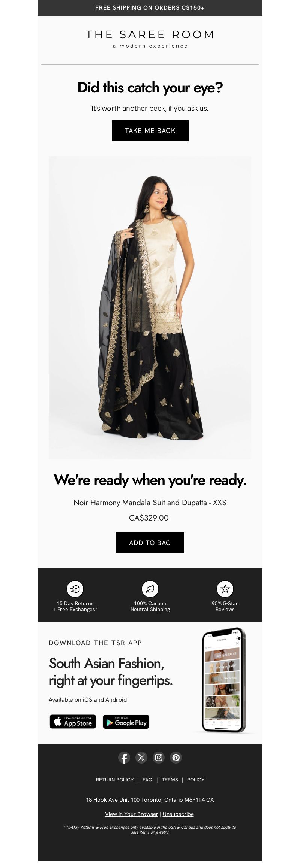Viewport: 300px width, 868px height.
Task: Click View in Your Browser link
Action: point(132,814)
